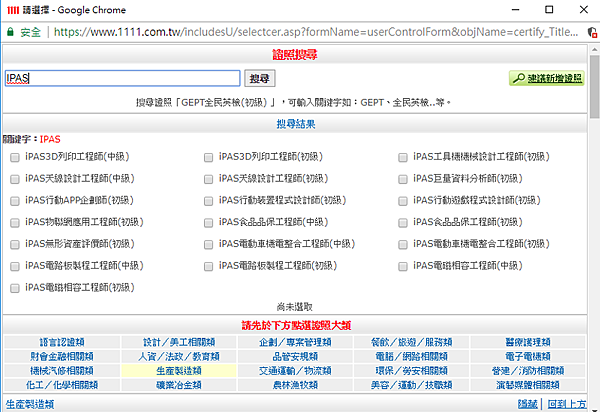The image size is (600, 412).
Task: Close the 請選擇 Chrome window
Action: (584, 10)
